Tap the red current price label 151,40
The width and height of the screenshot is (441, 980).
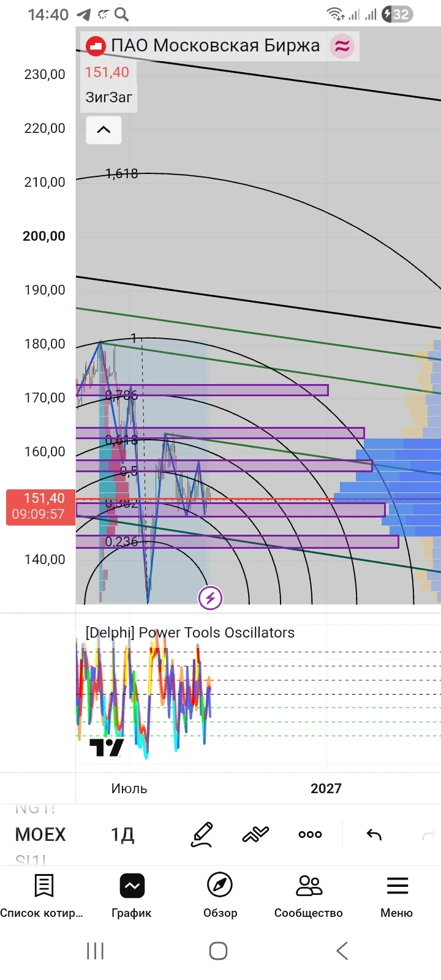tap(40, 507)
